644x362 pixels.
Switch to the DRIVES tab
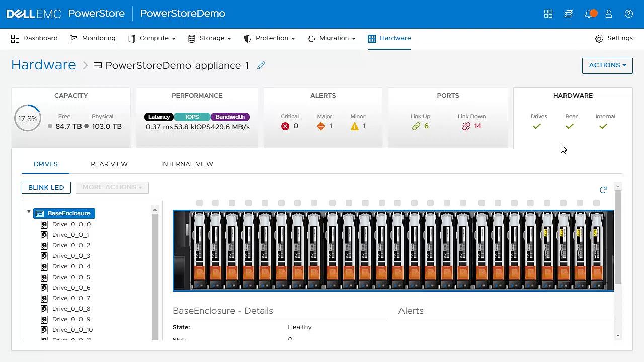(46, 164)
